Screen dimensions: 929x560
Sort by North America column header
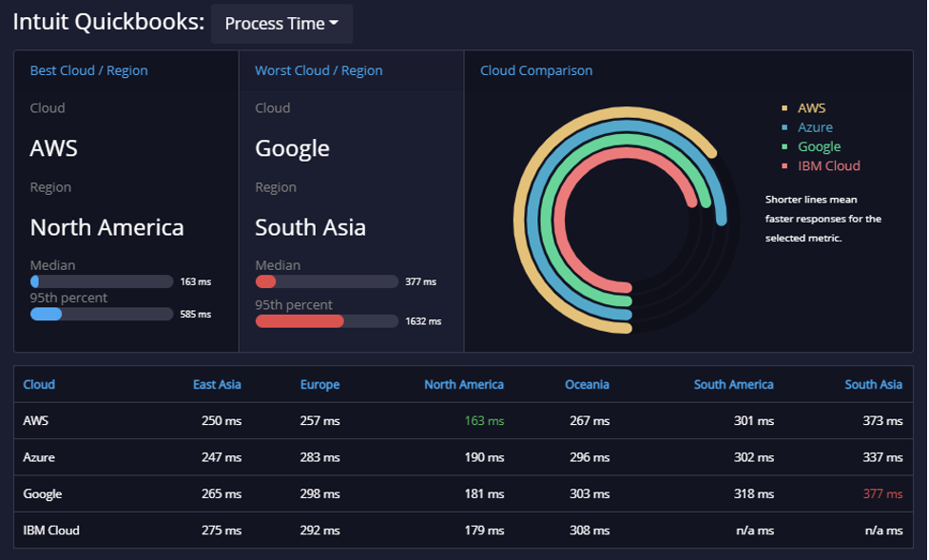pos(464,385)
